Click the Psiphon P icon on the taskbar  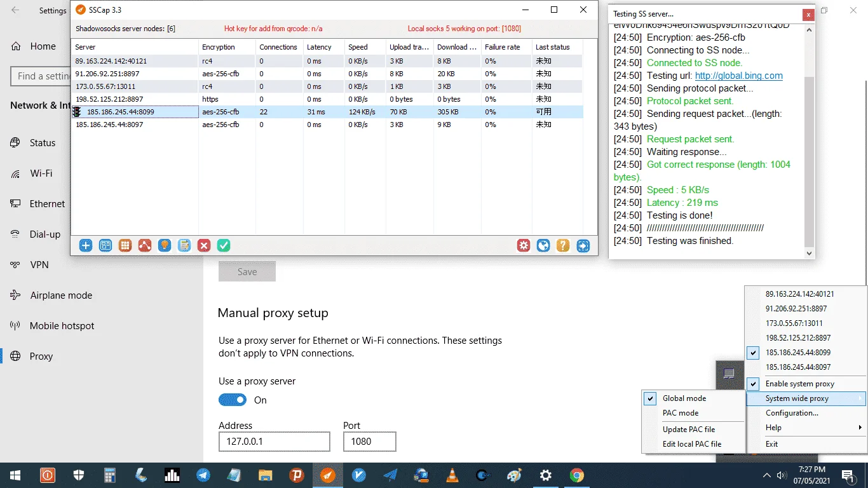point(297,475)
